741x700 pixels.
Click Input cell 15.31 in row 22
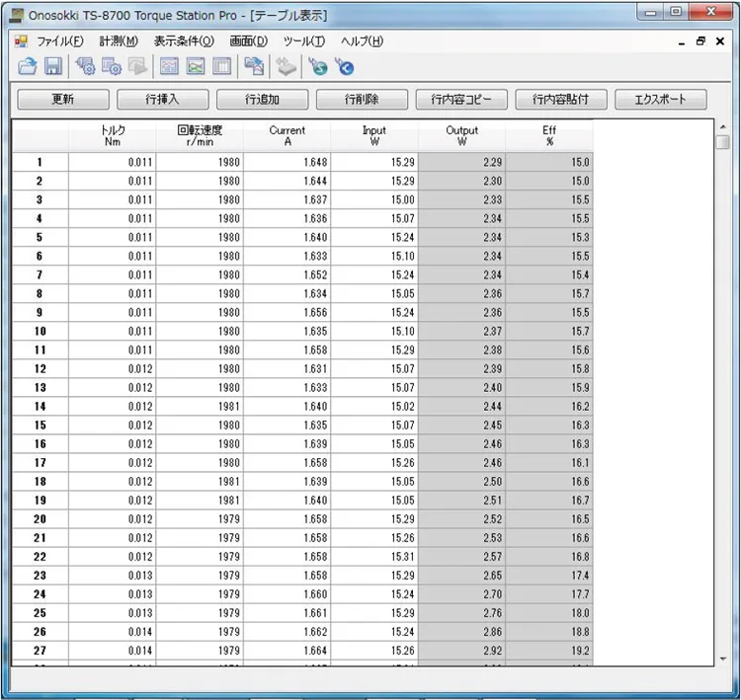coord(374,557)
